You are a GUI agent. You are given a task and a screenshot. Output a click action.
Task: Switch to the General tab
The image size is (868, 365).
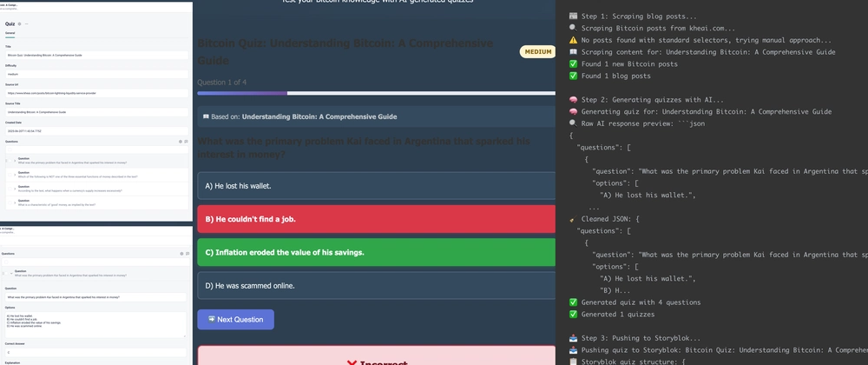click(10, 33)
